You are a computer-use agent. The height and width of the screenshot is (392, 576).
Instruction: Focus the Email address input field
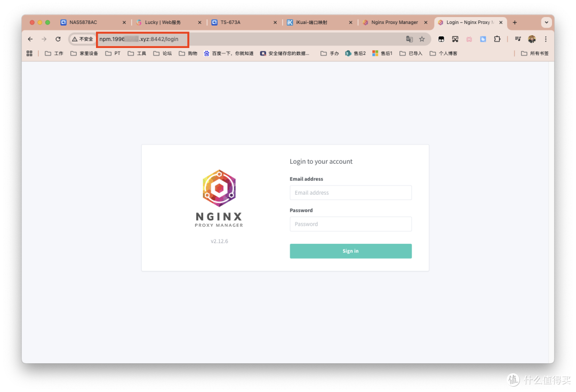coord(350,193)
